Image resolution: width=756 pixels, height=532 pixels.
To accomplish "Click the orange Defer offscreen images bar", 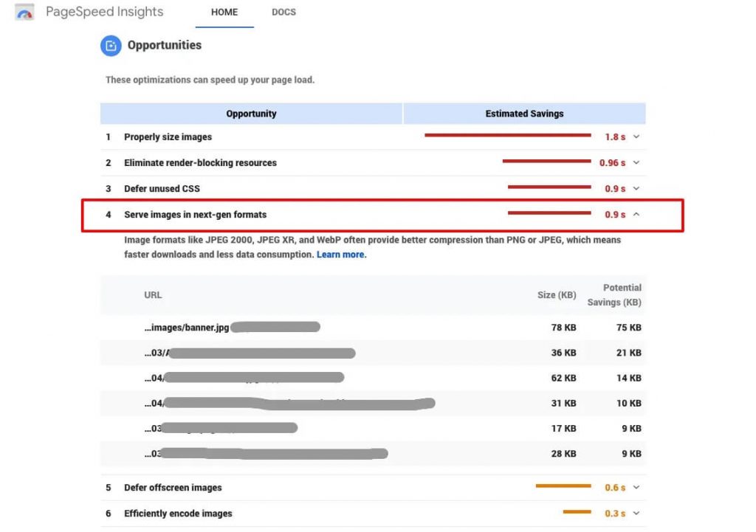I will pyautogui.click(x=563, y=486).
